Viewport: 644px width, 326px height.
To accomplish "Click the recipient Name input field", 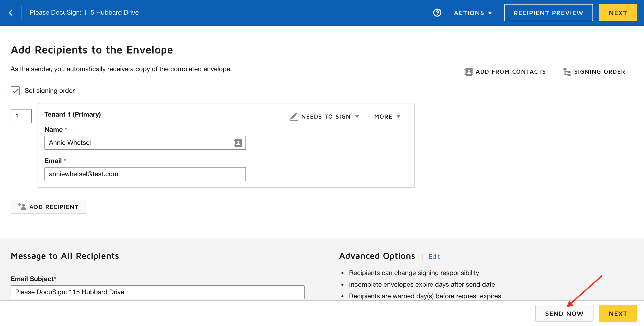I will pyautogui.click(x=139, y=143).
